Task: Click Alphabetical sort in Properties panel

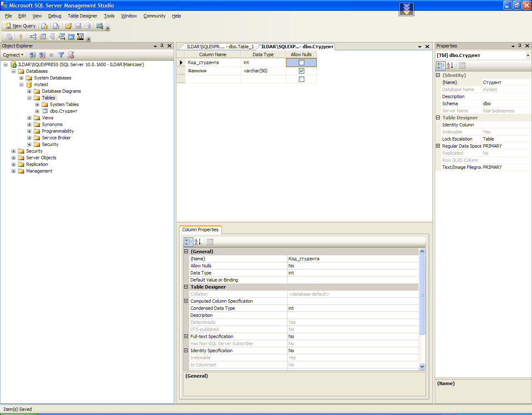Action: click(450, 66)
